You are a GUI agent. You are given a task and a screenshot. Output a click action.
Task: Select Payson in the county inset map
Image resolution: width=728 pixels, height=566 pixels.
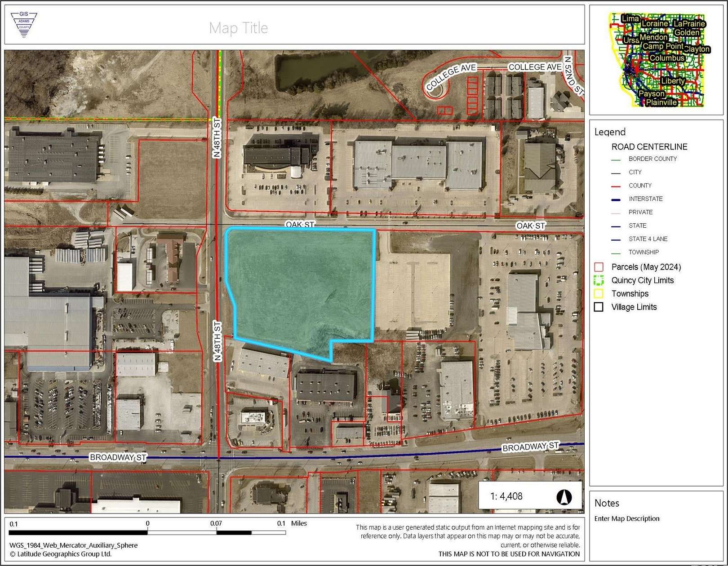(x=652, y=93)
